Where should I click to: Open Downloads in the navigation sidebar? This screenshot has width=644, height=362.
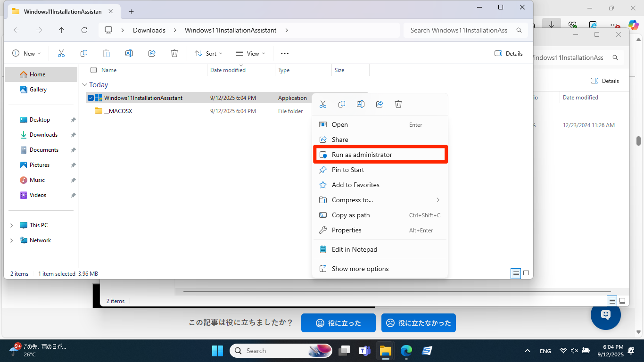[43, 135]
